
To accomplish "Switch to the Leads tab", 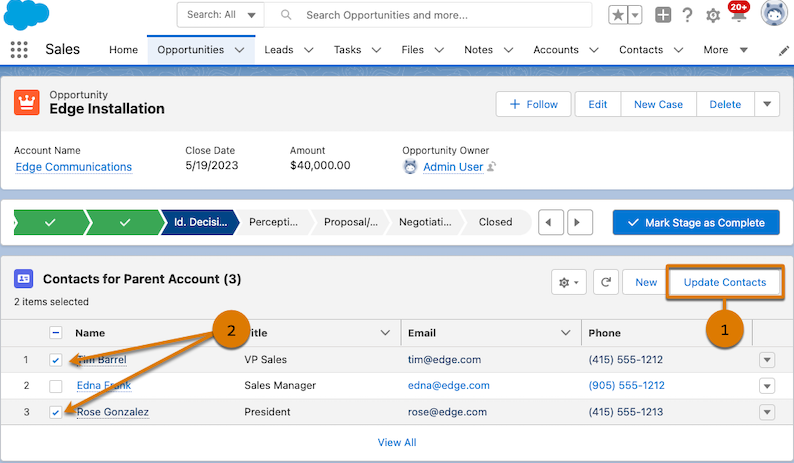I will [x=279, y=50].
